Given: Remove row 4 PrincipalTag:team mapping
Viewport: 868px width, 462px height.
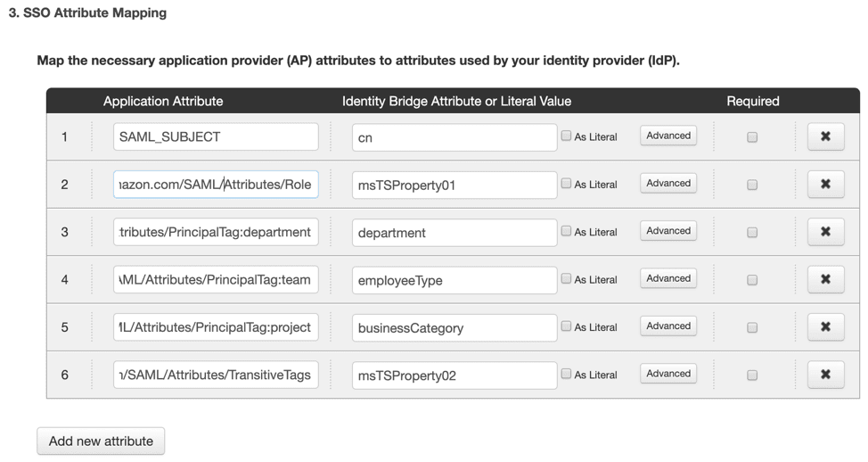Looking at the screenshot, I should pyautogui.click(x=825, y=279).
